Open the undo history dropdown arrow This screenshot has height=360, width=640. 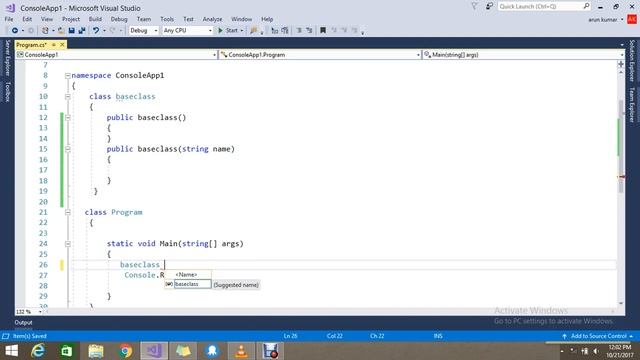click(x=104, y=31)
